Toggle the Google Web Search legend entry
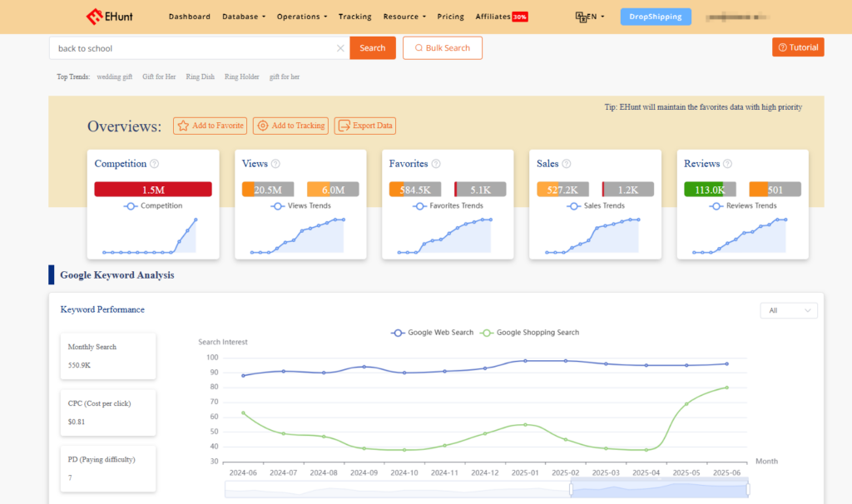Screen dimensions: 852x504 [x=433, y=332]
